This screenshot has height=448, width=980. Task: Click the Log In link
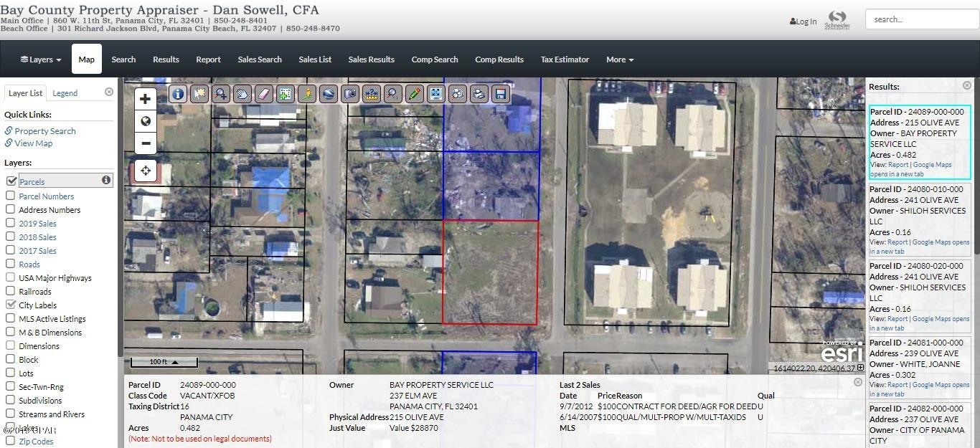804,22
